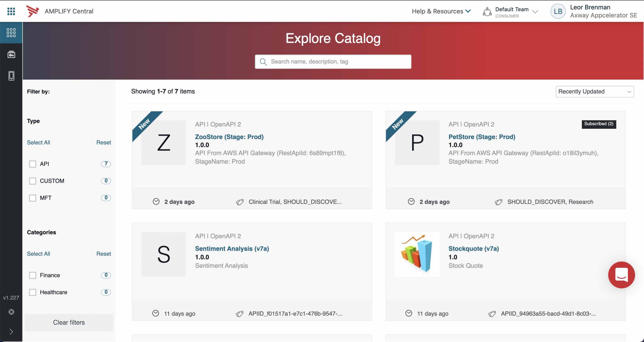This screenshot has height=342, width=644.
Task: Open Stockquote (v7a) link
Action: click(x=473, y=248)
